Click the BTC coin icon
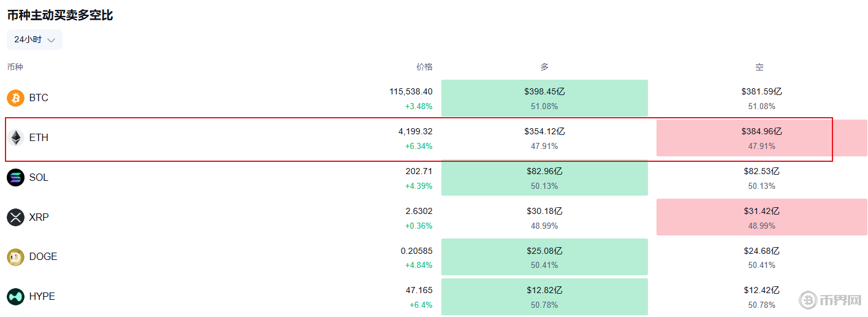 coord(15,98)
